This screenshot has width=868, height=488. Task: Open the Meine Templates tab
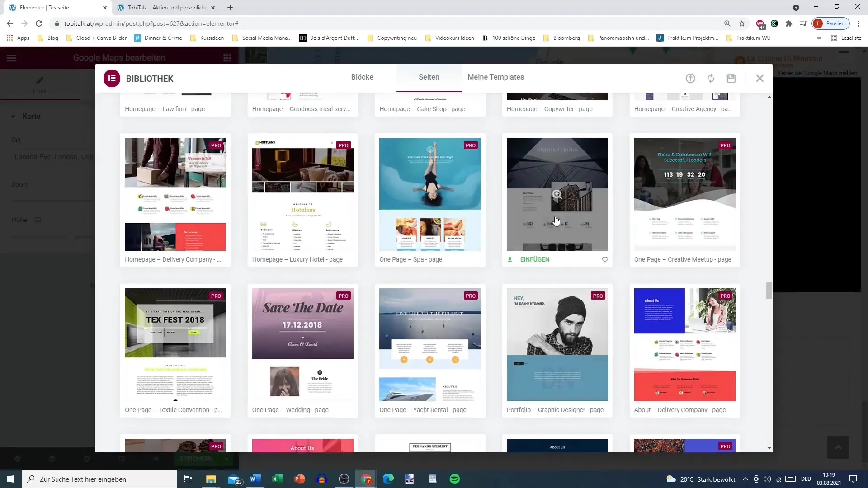[x=495, y=77]
